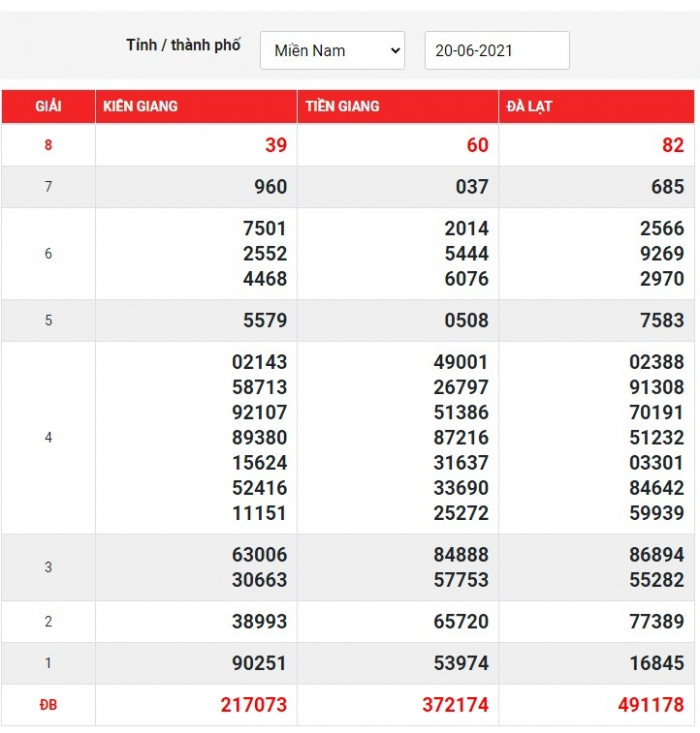700x733 pixels.
Task: Click Tiền Giang prize 8 number 60
Action: pyautogui.click(x=477, y=145)
